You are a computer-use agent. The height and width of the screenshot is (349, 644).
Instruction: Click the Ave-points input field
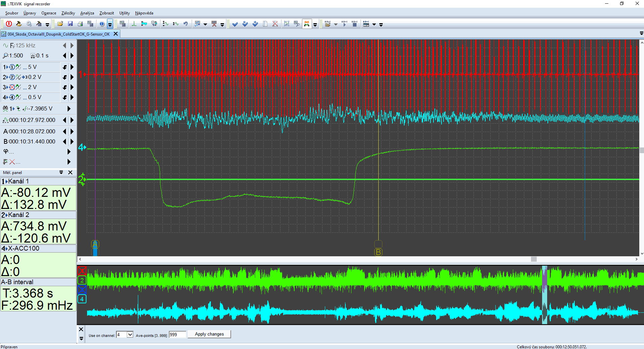pos(177,335)
